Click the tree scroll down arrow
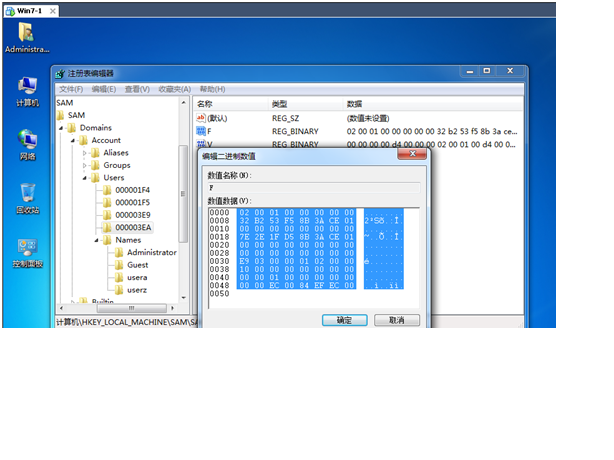The width and height of the screenshot is (614, 460). click(183, 298)
